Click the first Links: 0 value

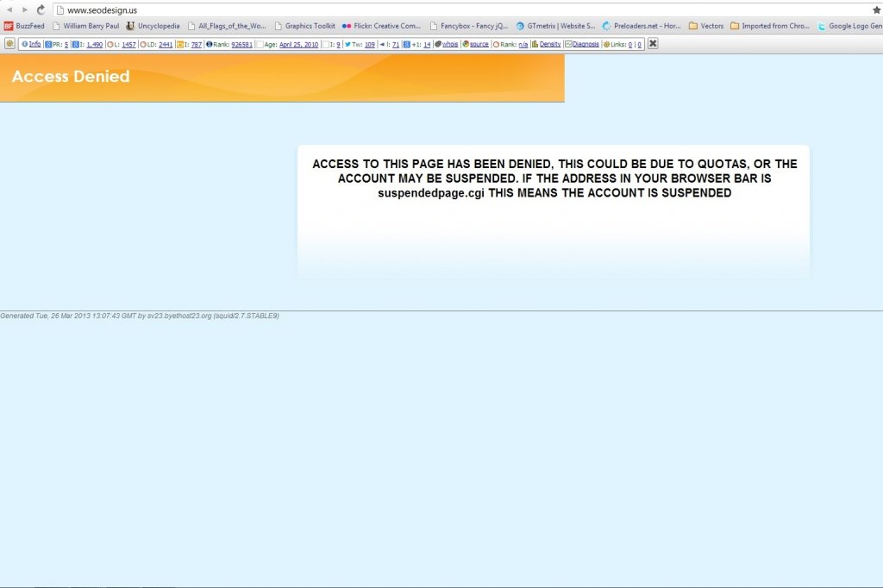tap(630, 45)
